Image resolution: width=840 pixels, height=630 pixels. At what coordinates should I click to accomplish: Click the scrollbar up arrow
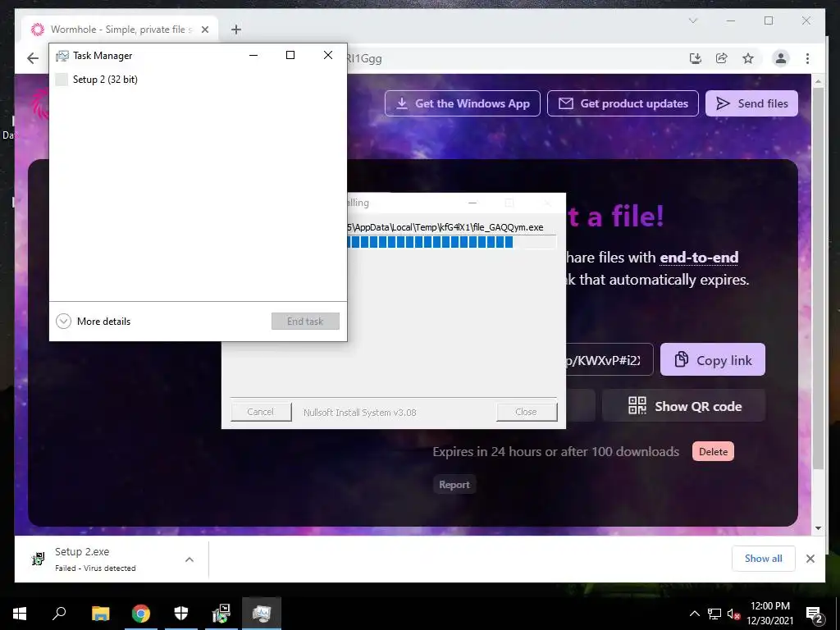(x=818, y=81)
